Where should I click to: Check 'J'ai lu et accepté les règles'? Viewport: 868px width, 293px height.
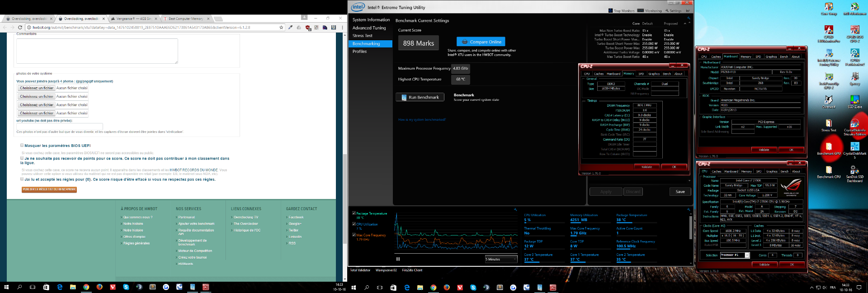pyautogui.click(x=22, y=179)
